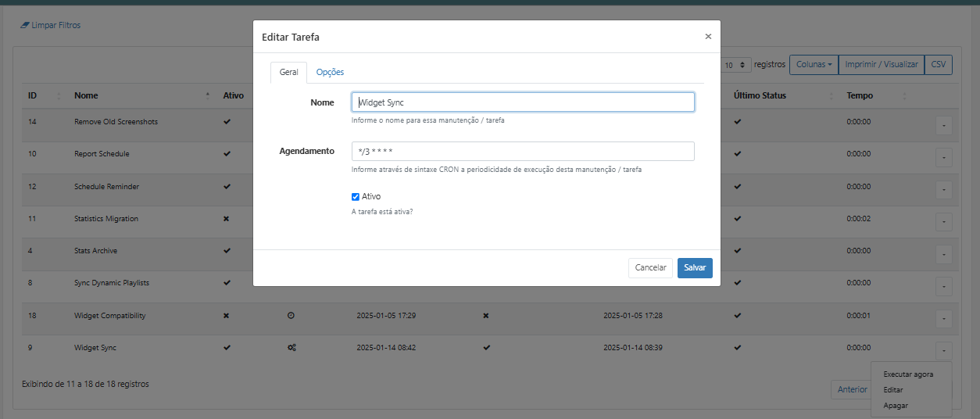Click the clock icon in Widget Compatibility row
Viewport: 980px width, 419px height.
pos(291,316)
